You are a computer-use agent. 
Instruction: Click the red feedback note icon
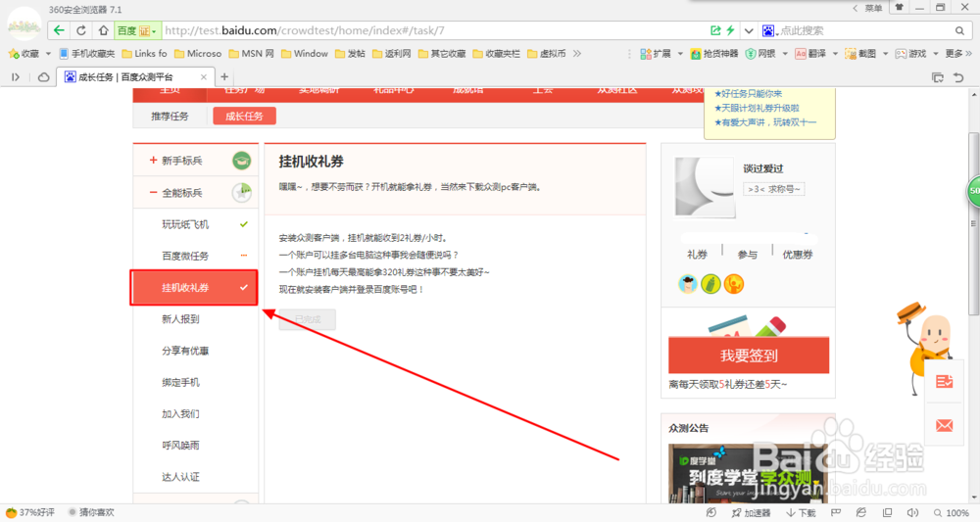coord(944,381)
